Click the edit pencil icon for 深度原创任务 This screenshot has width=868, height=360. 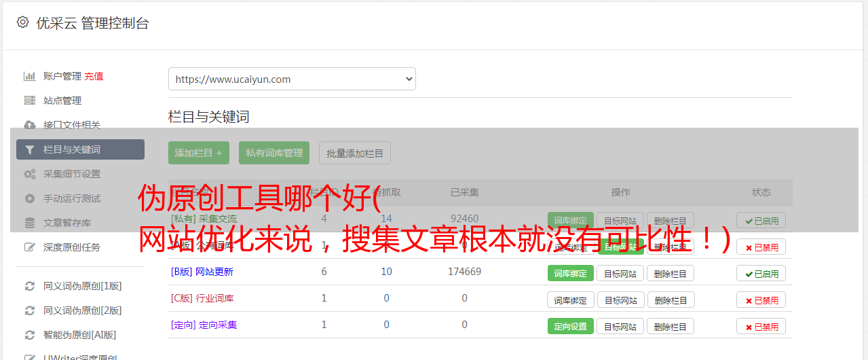click(29, 247)
